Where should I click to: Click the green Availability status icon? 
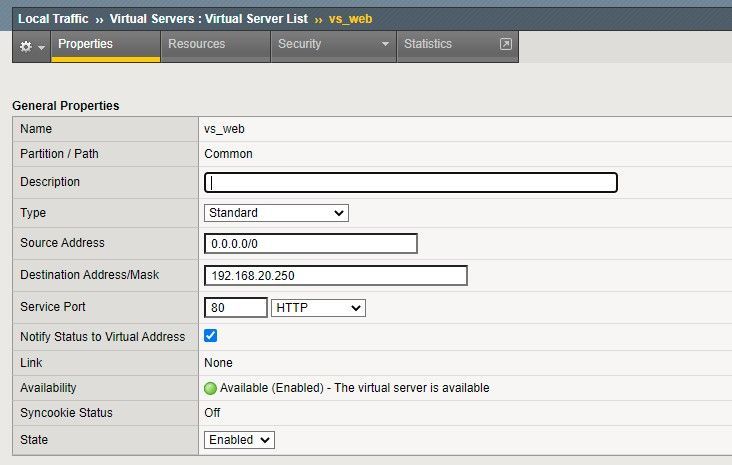pyautogui.click(x=210, y=388)
